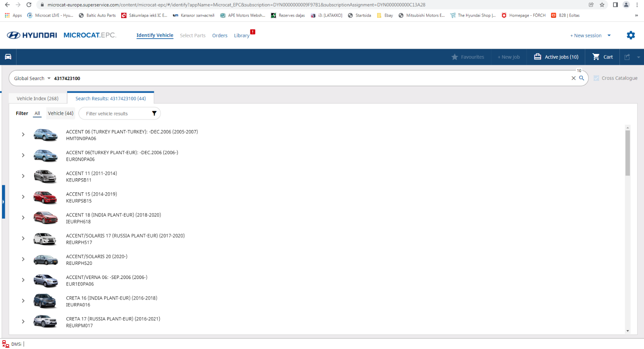Viewport: 644px width, 349px height.
Task: Click the DMSi status icon
Action: pyautogui.click(x=6, y=344)
